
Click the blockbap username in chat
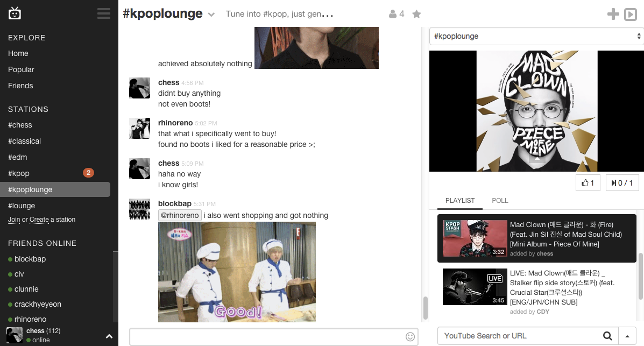coord(174,203)
